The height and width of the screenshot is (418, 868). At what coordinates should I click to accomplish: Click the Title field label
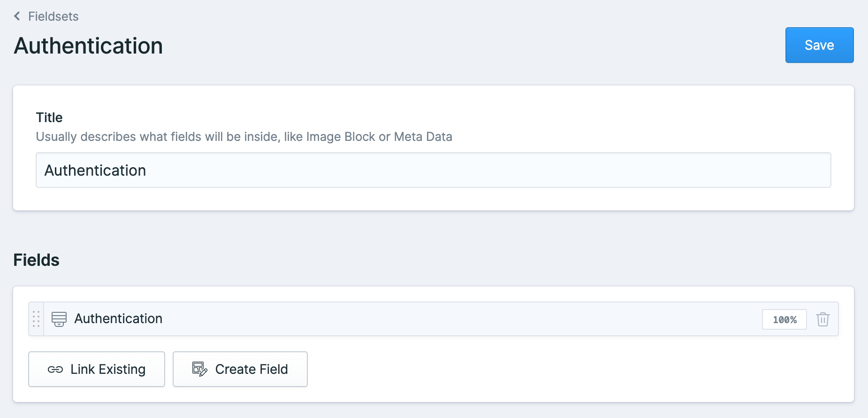point(49,117)
